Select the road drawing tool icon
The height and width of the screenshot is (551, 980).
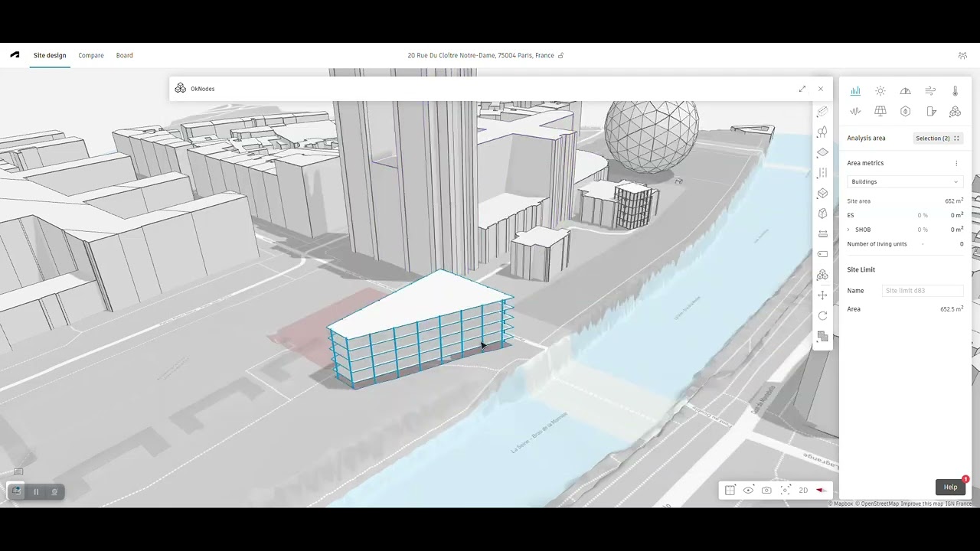pos(822,173)
